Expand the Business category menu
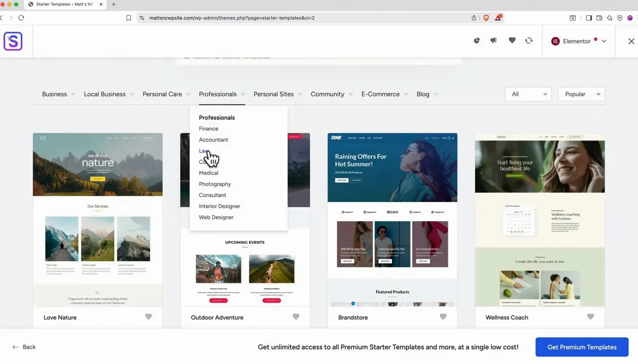 tap(58, 94)
